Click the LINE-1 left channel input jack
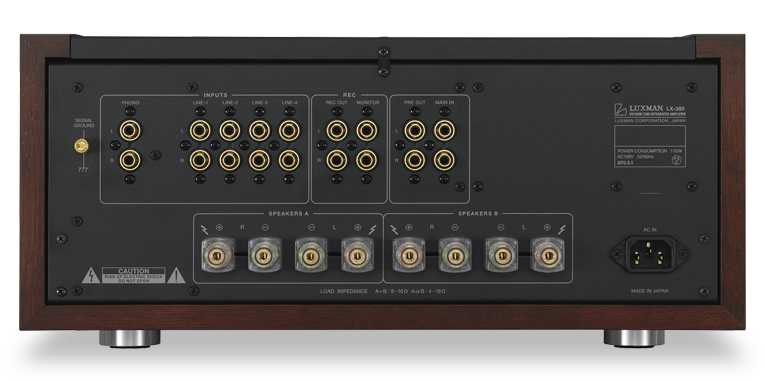 click(x=200, y=130)
